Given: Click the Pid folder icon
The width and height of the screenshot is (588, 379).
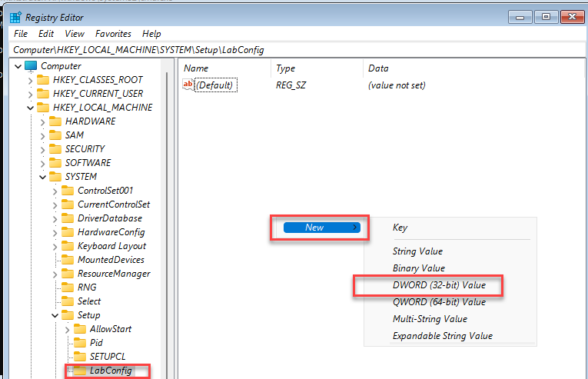Looking at the screenshot, I should pyautogui.click(x=80, y=343).
